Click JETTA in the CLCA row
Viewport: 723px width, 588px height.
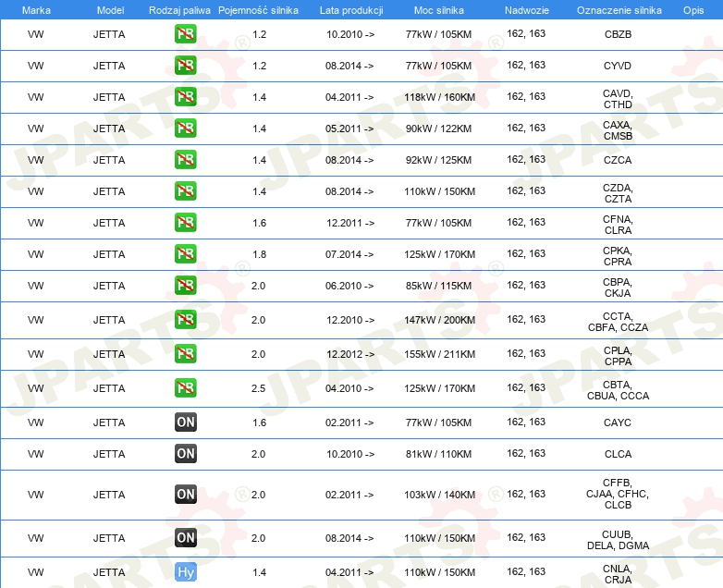pos(109,453)
